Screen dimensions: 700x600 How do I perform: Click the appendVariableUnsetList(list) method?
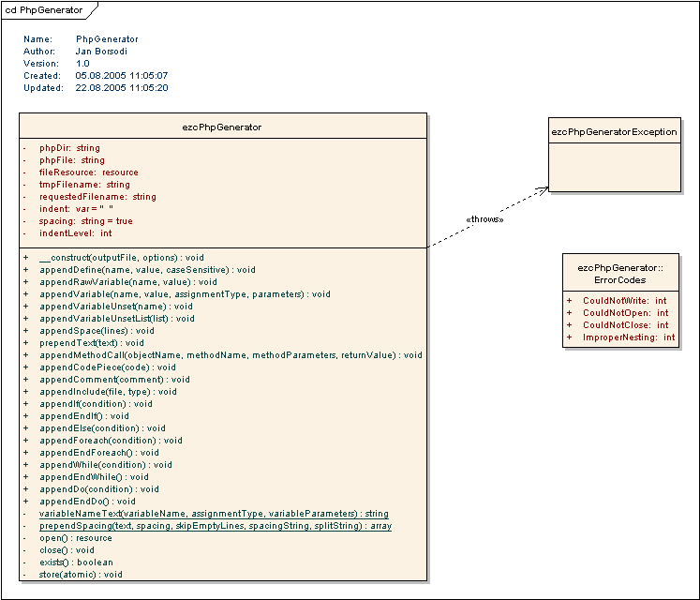[x=116, y=319]
